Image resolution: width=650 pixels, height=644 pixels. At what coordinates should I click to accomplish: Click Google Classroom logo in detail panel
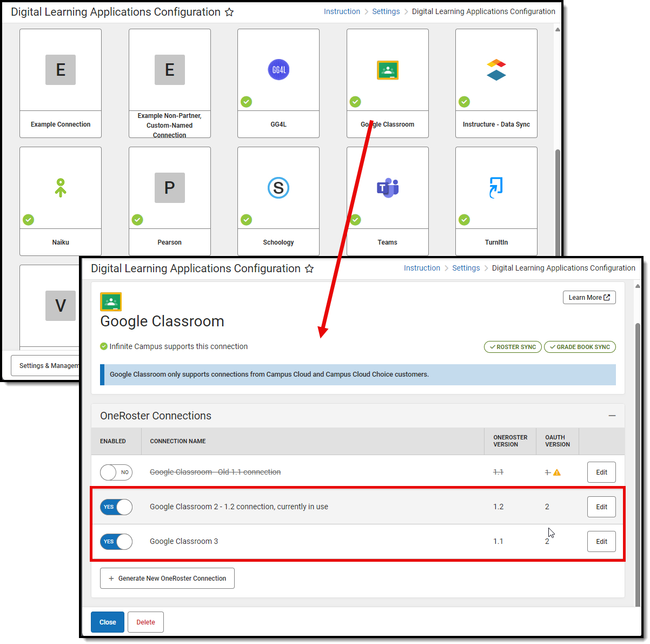click(x=111, y=302)
